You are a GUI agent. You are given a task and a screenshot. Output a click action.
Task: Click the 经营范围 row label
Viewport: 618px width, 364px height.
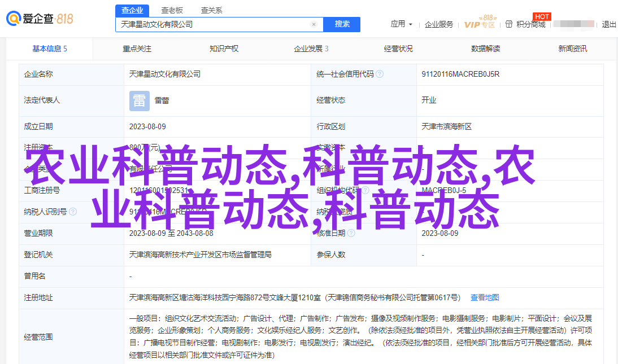coord(38,337)
